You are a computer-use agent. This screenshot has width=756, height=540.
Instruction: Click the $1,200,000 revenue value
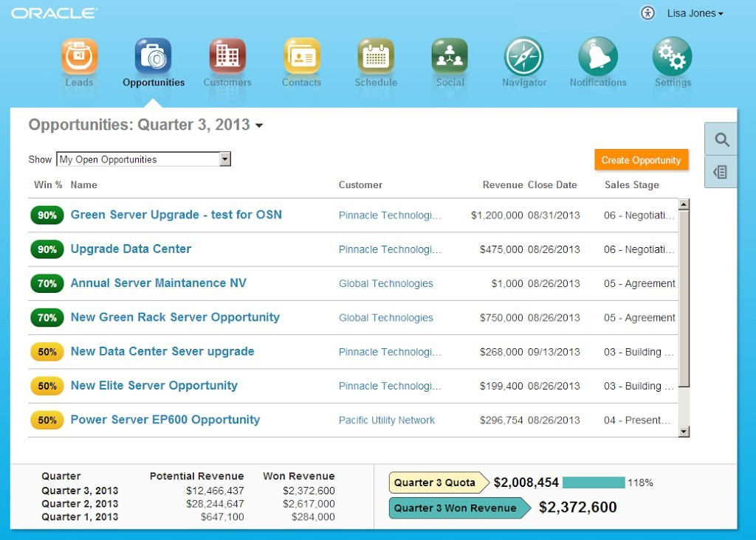[x=497, y=215]
